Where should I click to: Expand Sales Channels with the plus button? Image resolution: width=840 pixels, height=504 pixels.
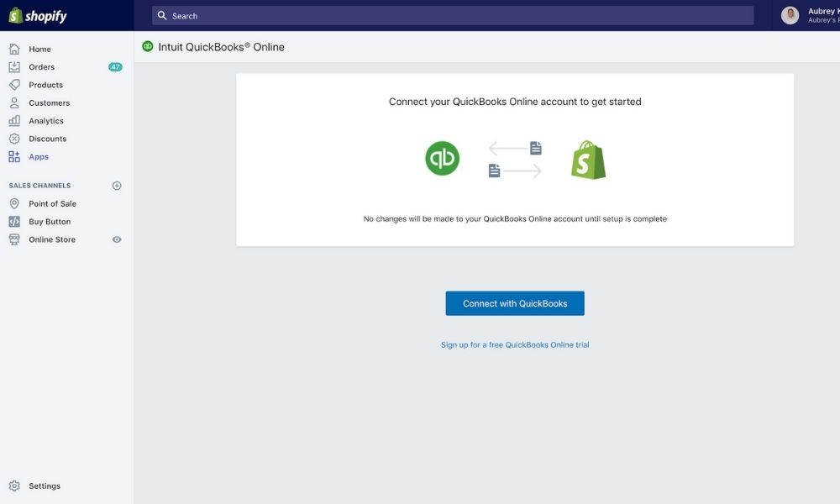[117, 185]
